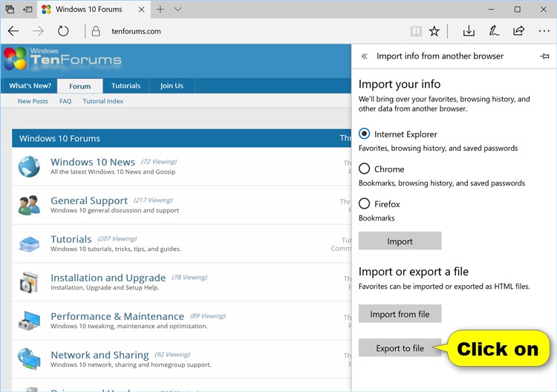Click Export to file button
The image size is (557, 392).
(400, 348)
